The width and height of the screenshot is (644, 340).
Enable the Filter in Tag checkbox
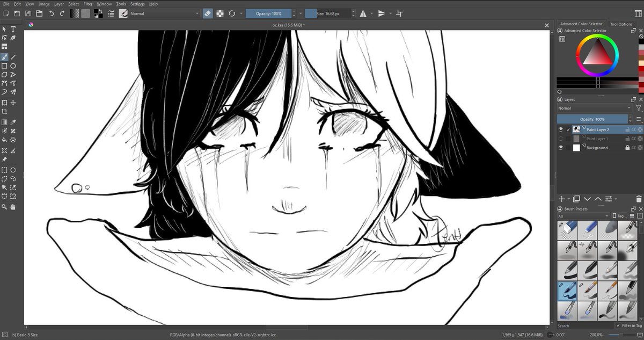(x=619, y=325)
